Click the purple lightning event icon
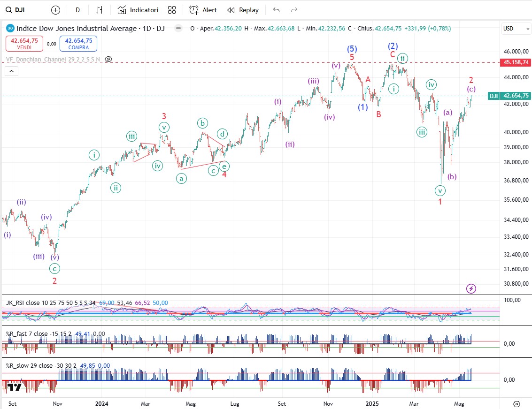The height and width of the screenshot is (409, 532). click(471, 289)
